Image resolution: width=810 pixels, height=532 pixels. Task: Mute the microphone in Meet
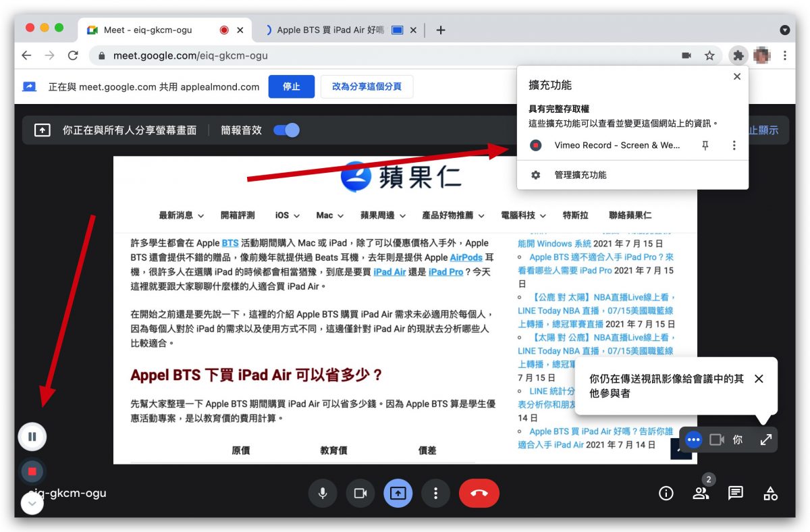(323, 494)
